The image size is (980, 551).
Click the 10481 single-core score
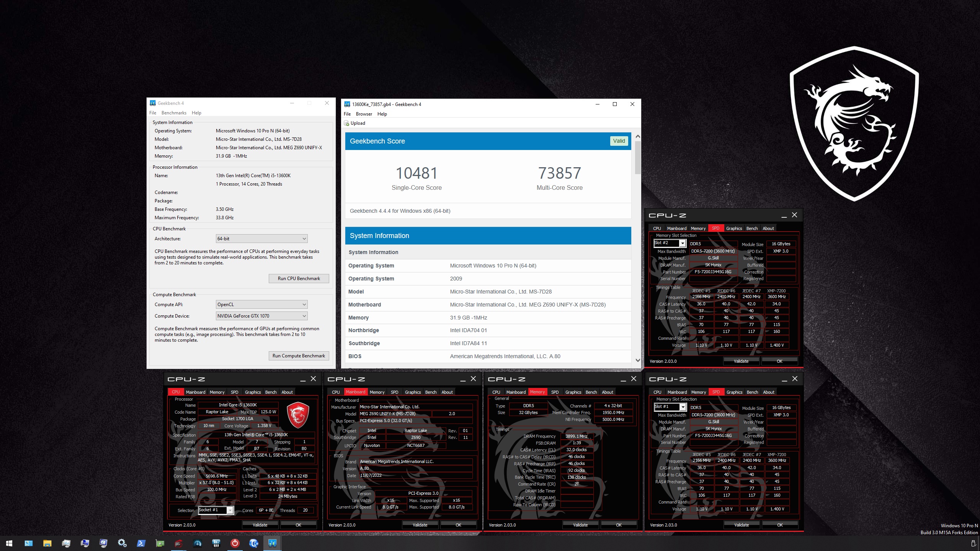[416, 173]
